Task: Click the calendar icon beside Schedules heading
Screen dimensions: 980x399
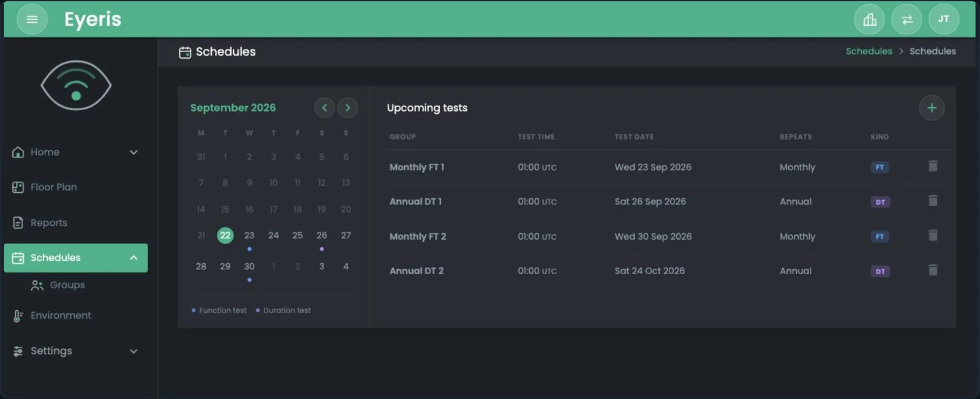Action: tap(185, 53)
